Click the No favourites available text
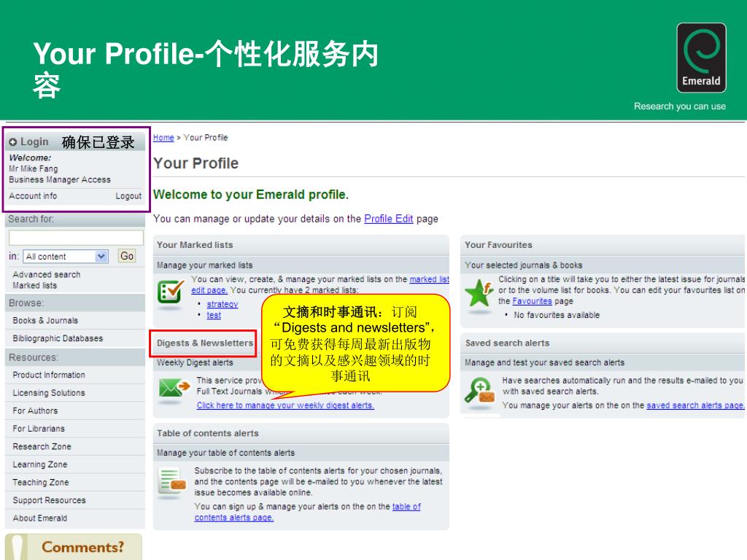Viewport: 747px width, 560px height. click(557, 315)
